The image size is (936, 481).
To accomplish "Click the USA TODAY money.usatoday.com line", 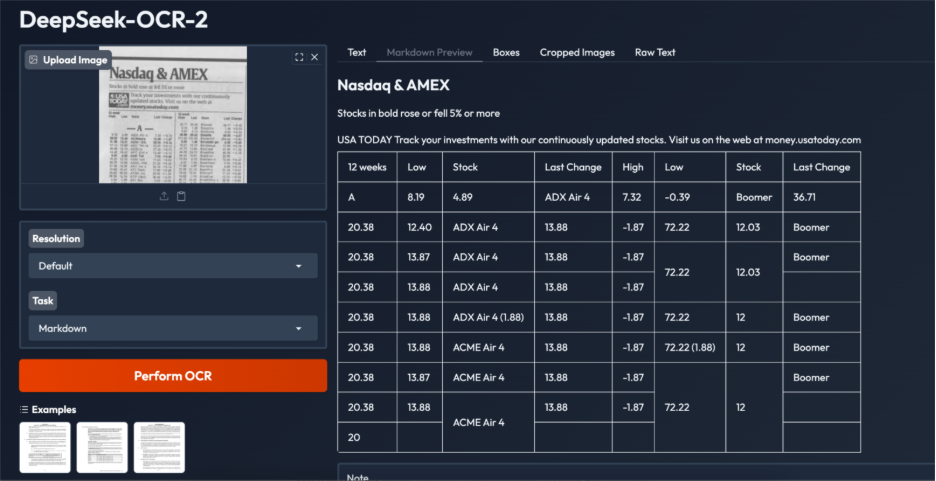I will point(599,140).
